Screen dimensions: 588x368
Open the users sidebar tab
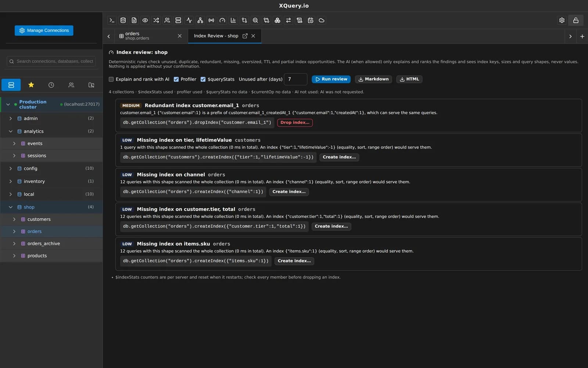pyautogui.click(x=71, y=85)
